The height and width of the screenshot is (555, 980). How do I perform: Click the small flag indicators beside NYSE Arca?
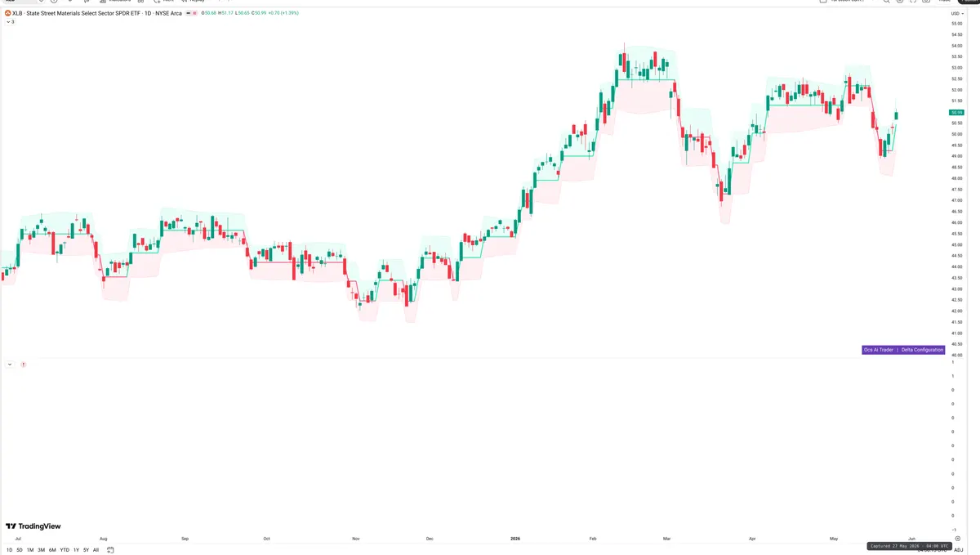coord(192,13)
